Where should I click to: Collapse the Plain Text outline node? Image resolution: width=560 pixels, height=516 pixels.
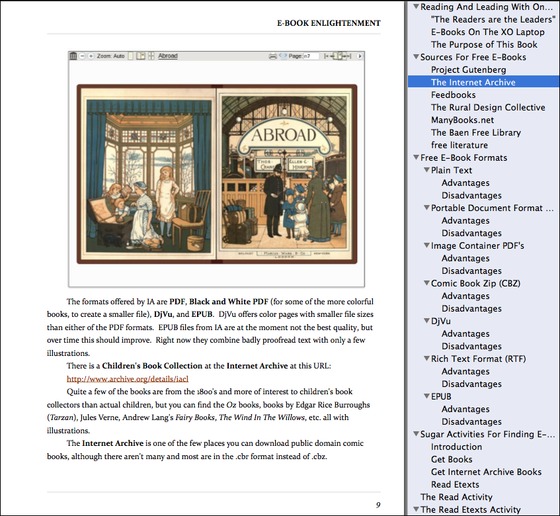click(x=426, y=170)
